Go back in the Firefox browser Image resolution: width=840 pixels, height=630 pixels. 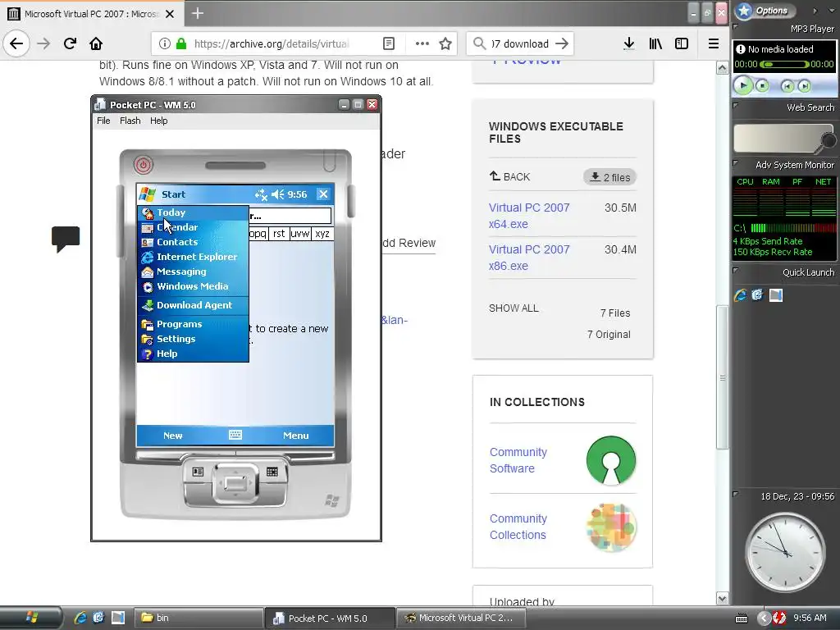pyautogui.click(x=16, y=43)
